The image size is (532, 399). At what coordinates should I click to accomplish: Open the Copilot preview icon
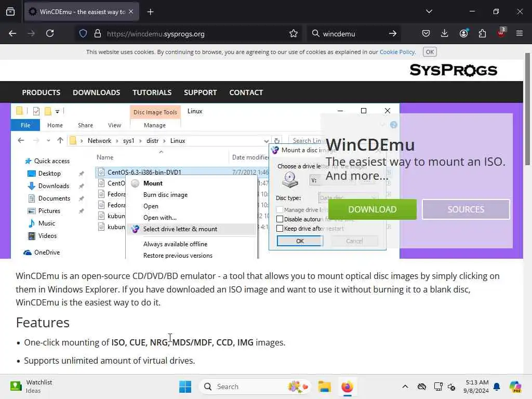(x=515, y=387)
